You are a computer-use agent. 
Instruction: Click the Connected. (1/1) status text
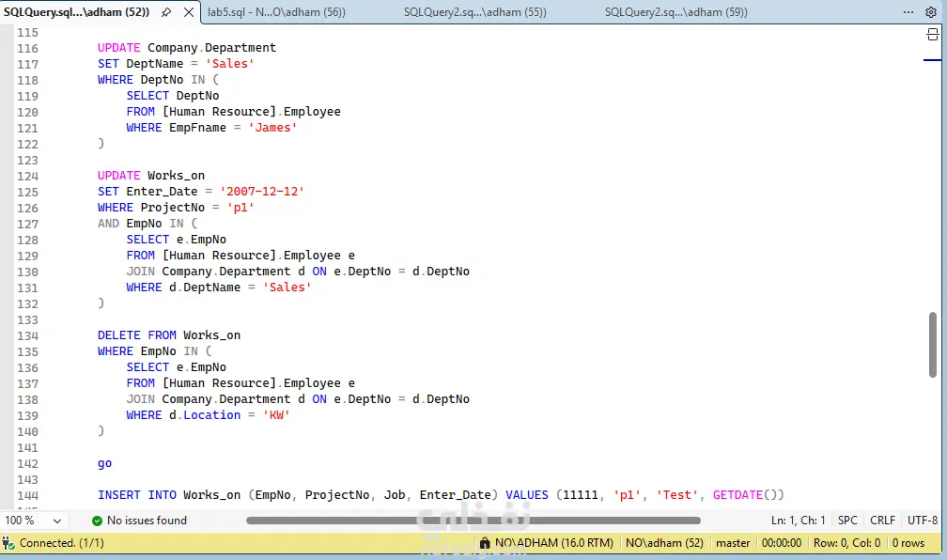(62, 543)
